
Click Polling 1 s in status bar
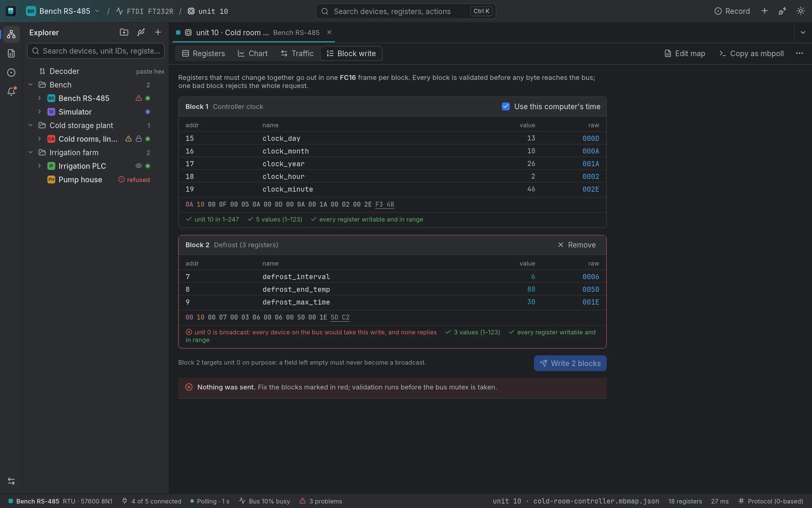tap(210, 501)
